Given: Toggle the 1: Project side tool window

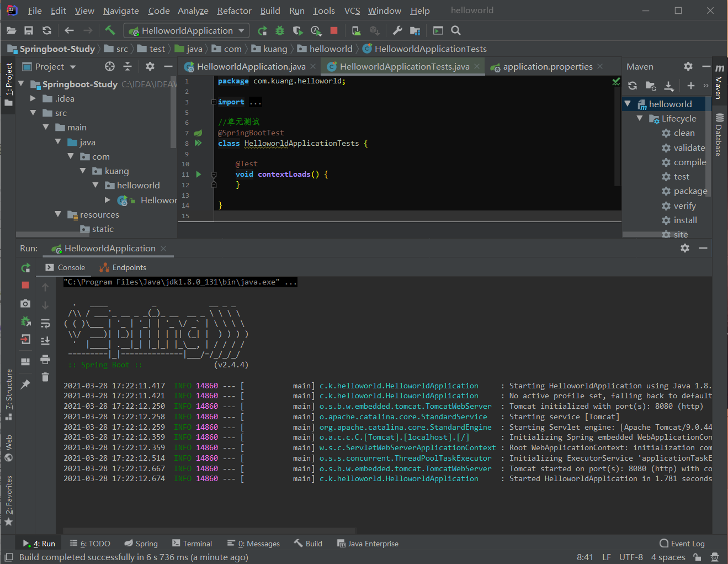Looking at the screenshot, I should pyautogui.click(x=8, y=85).
